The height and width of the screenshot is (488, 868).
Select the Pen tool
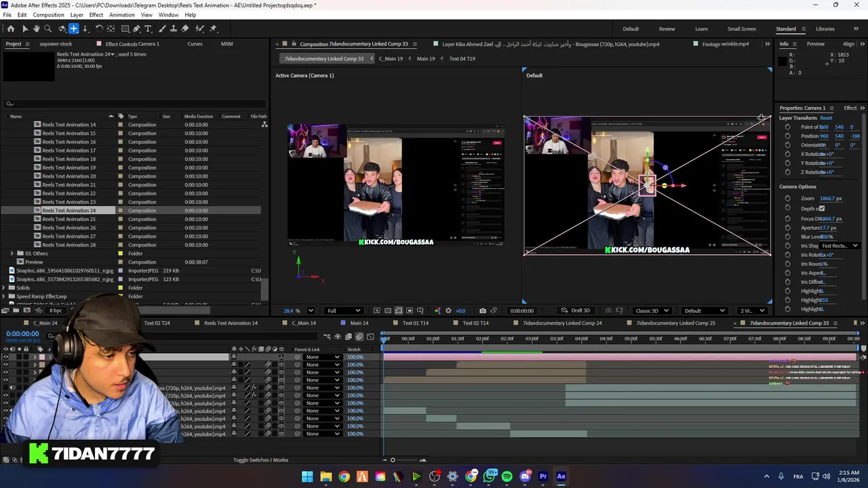(136, 28)
